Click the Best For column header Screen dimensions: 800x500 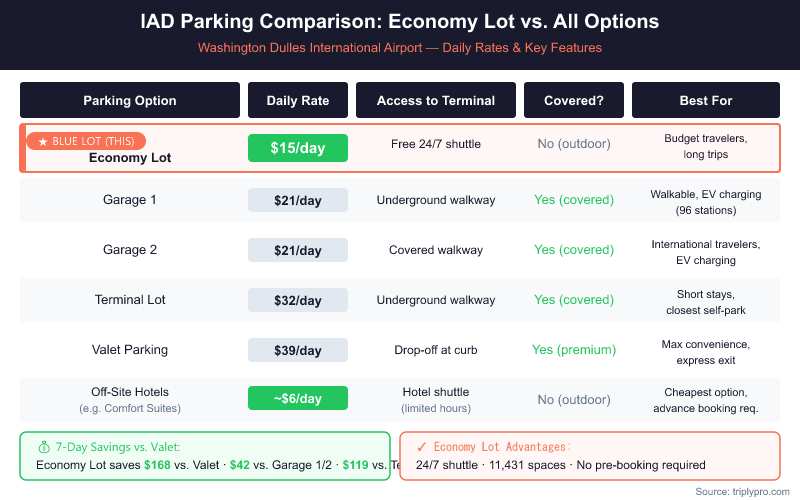tap(706, 100)
